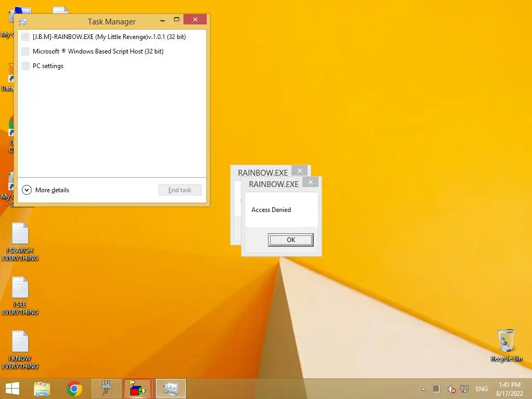Launch Google Chrome from the taskbar
Screen dimensions: 532x399
tap(74, 389)
